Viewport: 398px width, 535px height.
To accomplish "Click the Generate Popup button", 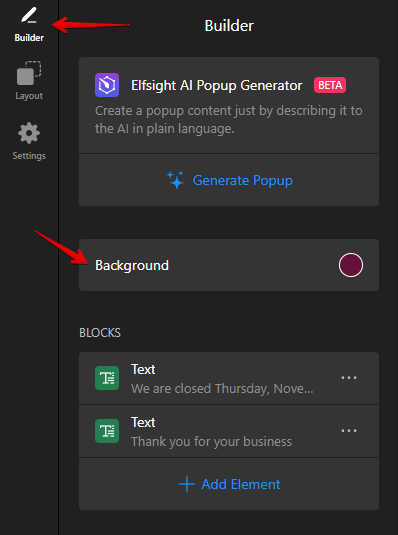I will tap(229, 180).
